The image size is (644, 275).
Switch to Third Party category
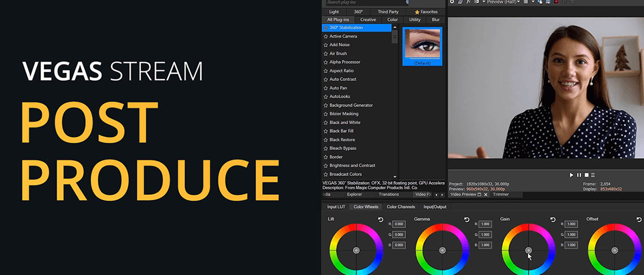pyautogui.click(x=389, y=12)
